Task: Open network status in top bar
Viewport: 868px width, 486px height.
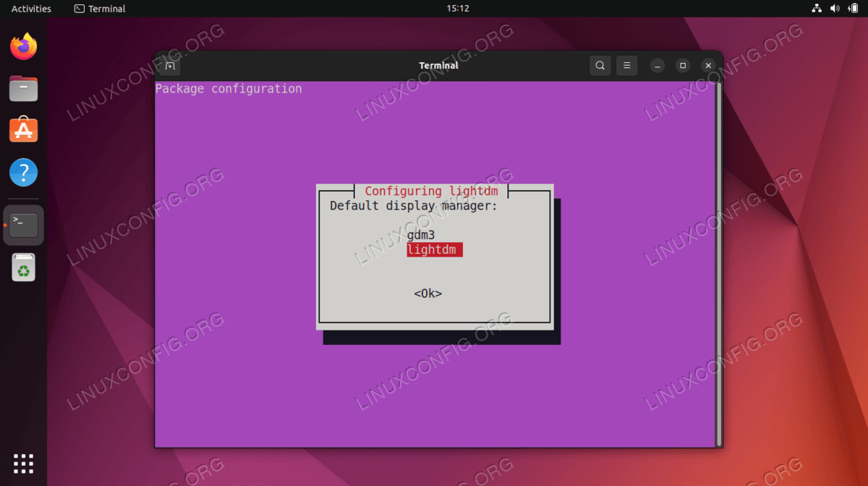Action: 817,9
